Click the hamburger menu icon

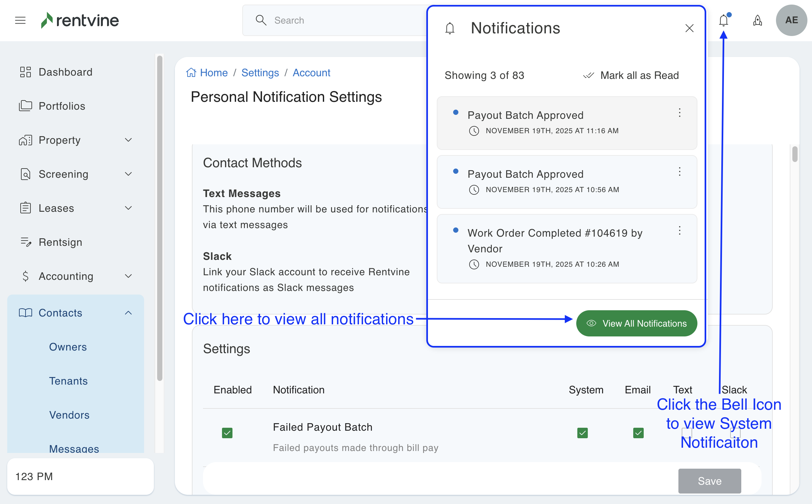(20, 20)
